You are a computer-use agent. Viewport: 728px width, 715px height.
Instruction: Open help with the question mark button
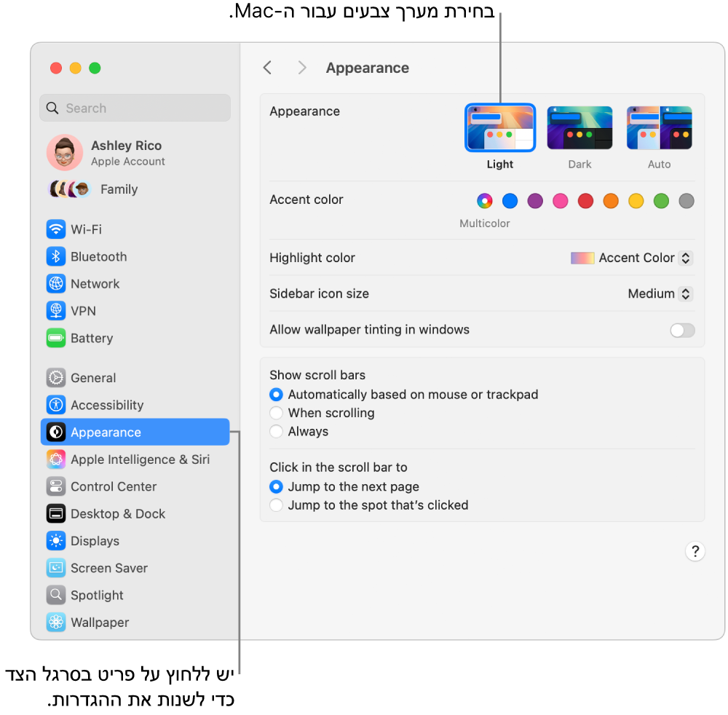pyautogui.click(x=695, y=551)
